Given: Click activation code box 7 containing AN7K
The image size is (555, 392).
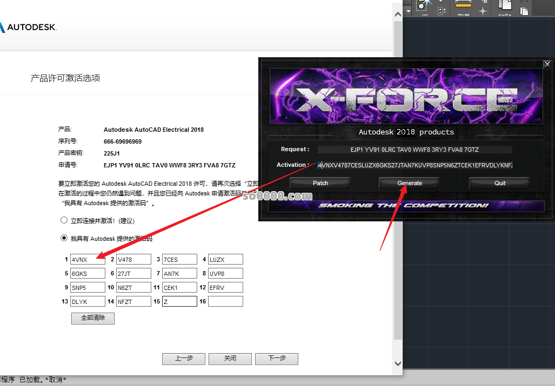Looking at the screenshot, I should pyautogui.click(x=179, y=273).
